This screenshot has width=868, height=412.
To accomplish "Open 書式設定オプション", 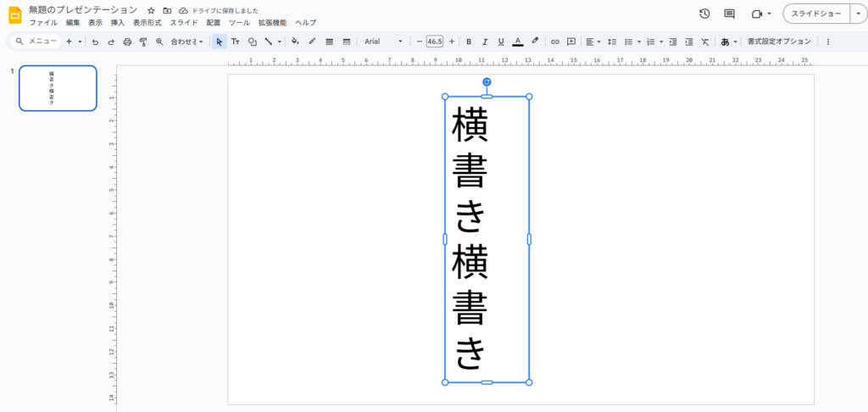I will [x=778, y=41].
